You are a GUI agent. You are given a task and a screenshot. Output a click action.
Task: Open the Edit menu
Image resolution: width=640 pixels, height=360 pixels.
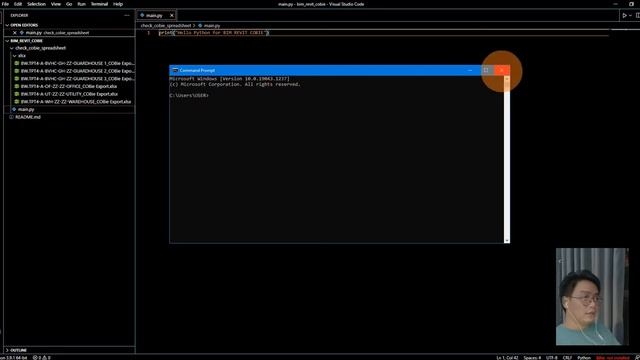(18, 4)
